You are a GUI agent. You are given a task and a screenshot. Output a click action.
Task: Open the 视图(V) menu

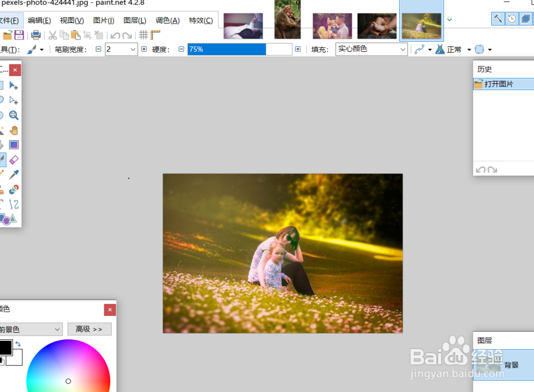click(72, 20)
